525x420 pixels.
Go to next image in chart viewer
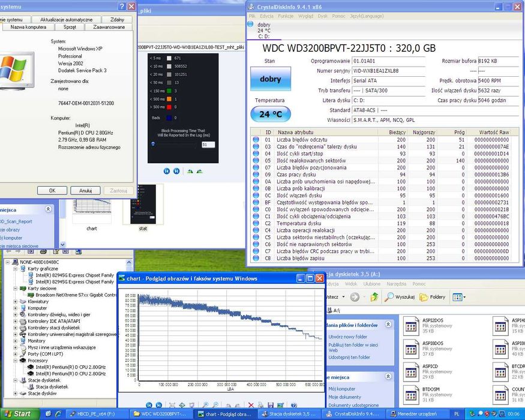click(x=159, y=405)
